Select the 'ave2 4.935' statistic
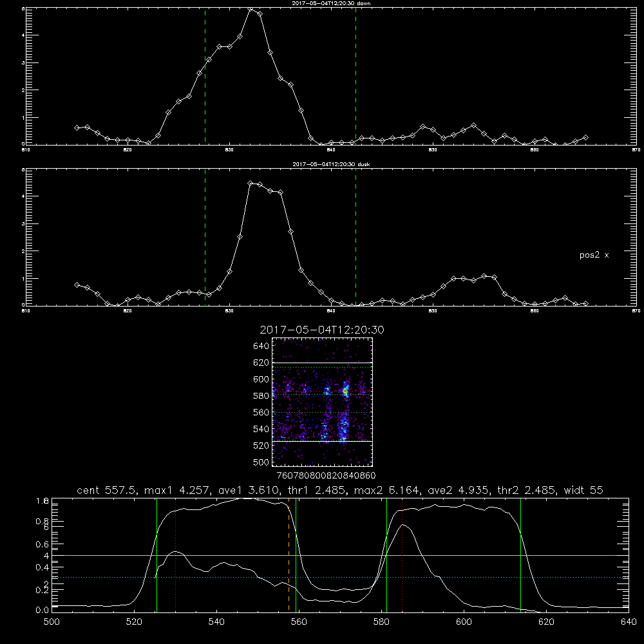Image resolution: width=644 pixels, height=644 pixels. [458, 490]
